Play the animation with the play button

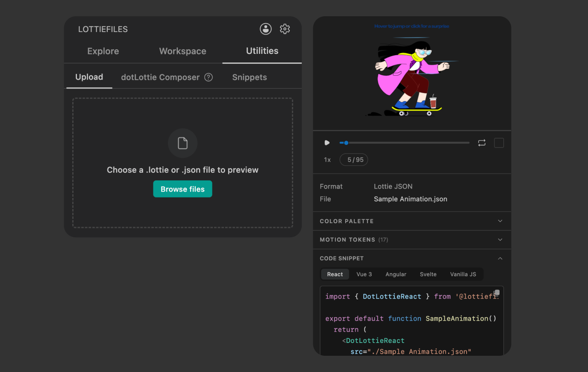coord(327,143)
